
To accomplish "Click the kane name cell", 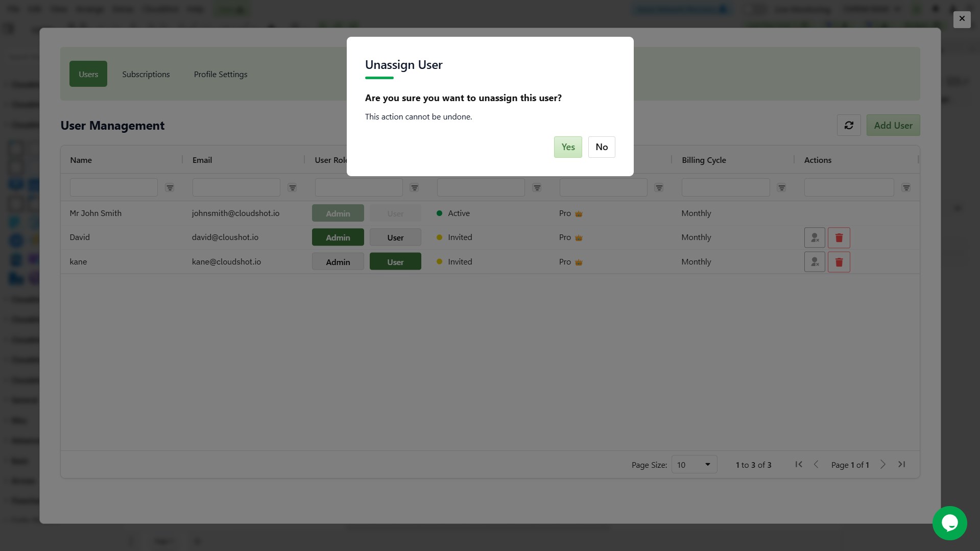I will point(78,261).
